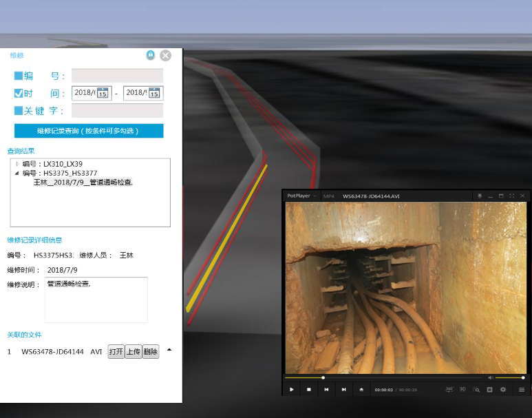532x418 pixels.
Task: Open the PotPlayer playlist menu icon
Action: pos(522,390)
